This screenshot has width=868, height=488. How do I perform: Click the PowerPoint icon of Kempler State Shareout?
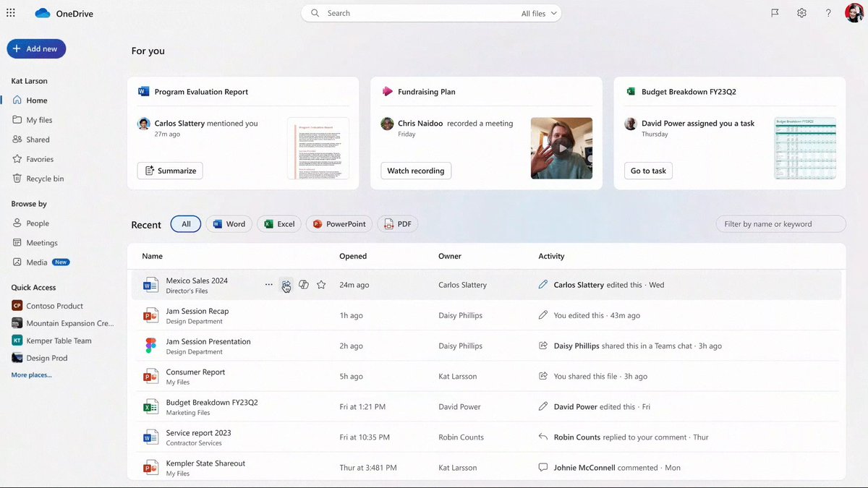coord(150,467)
